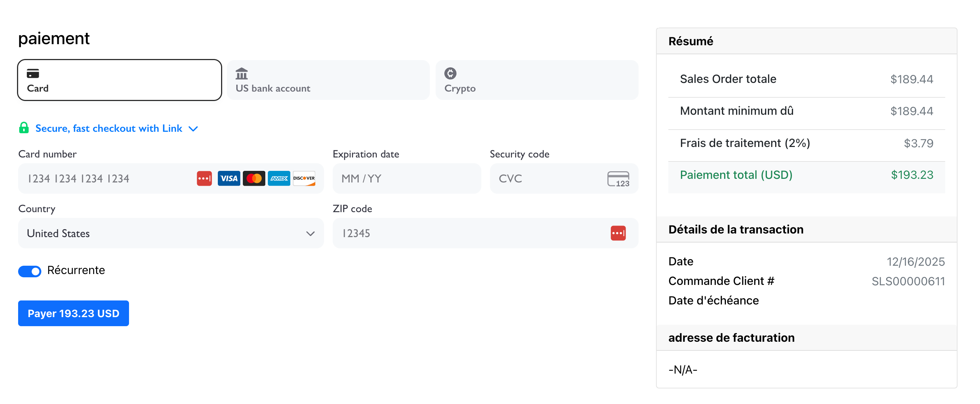Switch the Récurrente switch on again
This screenshot has width=980, height=404.
click(x=30, y=272)
